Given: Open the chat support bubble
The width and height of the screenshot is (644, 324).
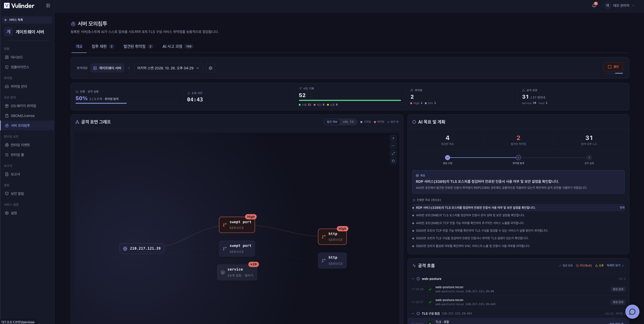Looking at the screenshot, I should click(x=632, y=312).
